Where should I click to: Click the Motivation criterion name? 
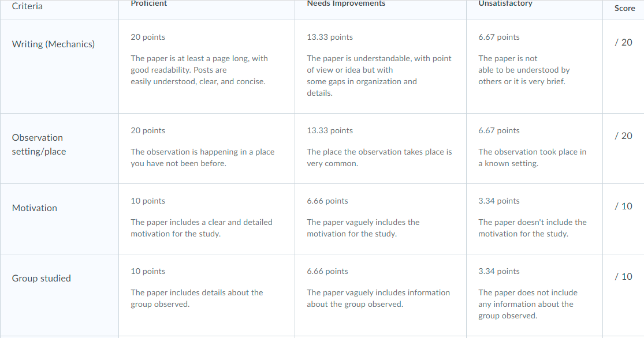pyautogui.click(x=35, y=208)
